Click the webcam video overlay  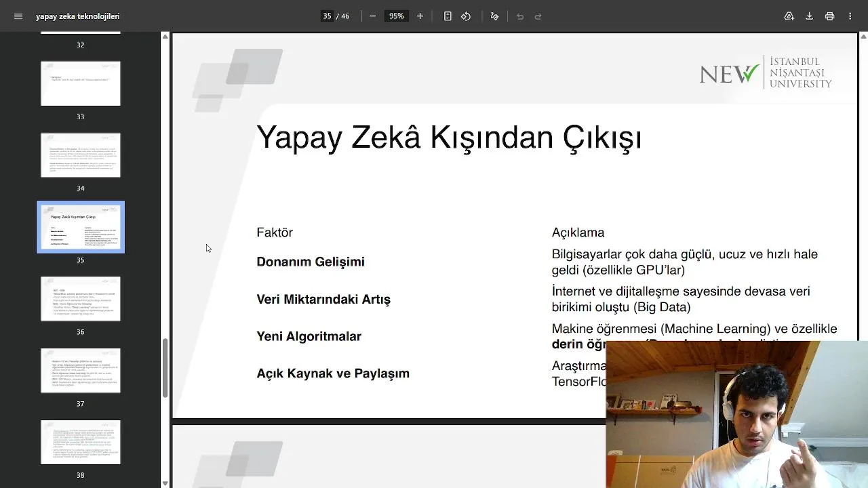coord(736,414)
